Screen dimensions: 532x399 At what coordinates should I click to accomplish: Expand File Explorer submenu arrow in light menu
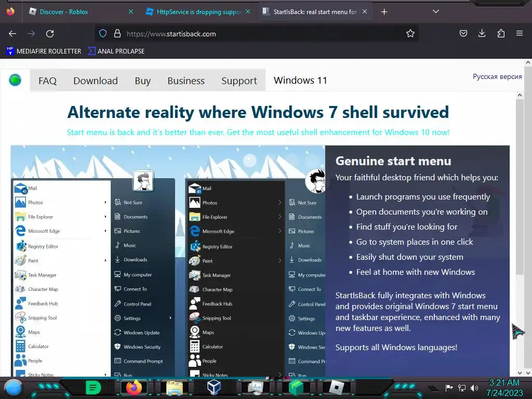pyautogui.click(x=105, y=217)
